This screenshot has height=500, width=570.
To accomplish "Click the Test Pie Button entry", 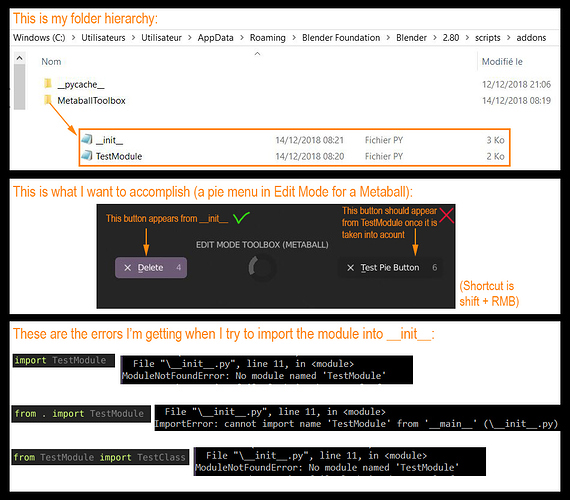I will click(391, 268).
